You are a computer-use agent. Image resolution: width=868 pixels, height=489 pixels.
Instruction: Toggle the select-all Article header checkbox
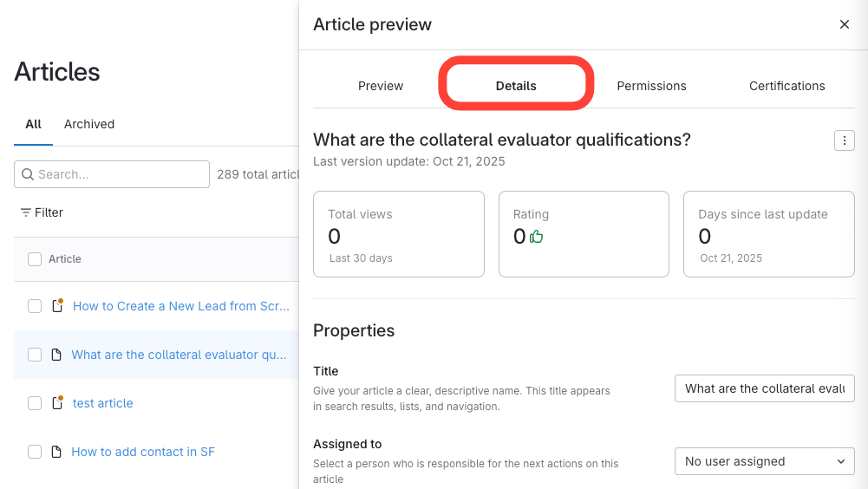click(35, 259)
